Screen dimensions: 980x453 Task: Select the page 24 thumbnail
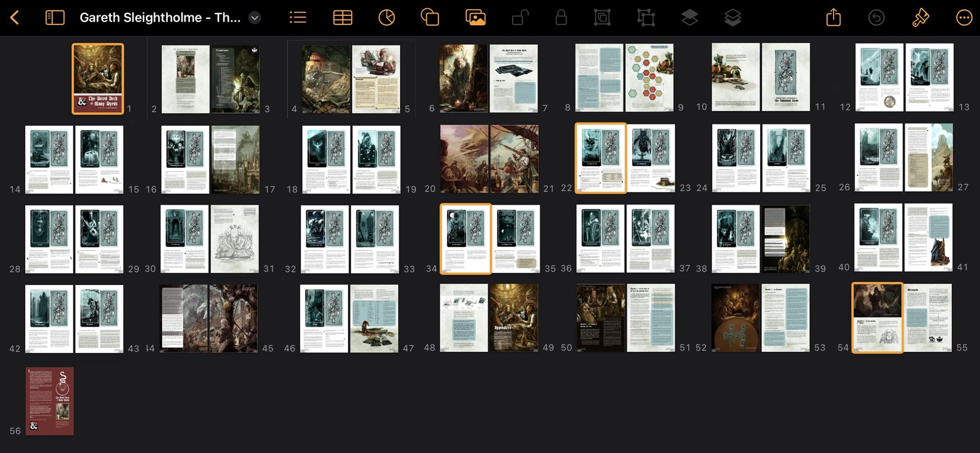click(736, 158)
